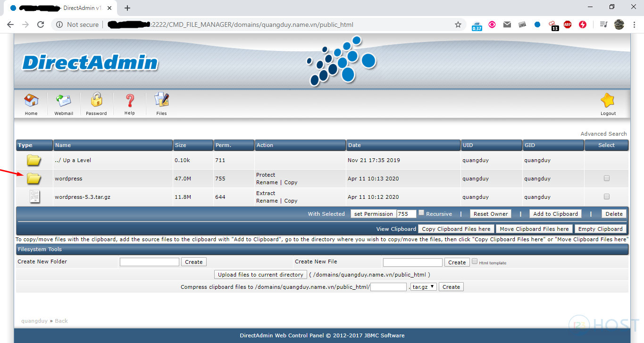Click the Reset Owner button
The image size is (644, 343).
491,214
